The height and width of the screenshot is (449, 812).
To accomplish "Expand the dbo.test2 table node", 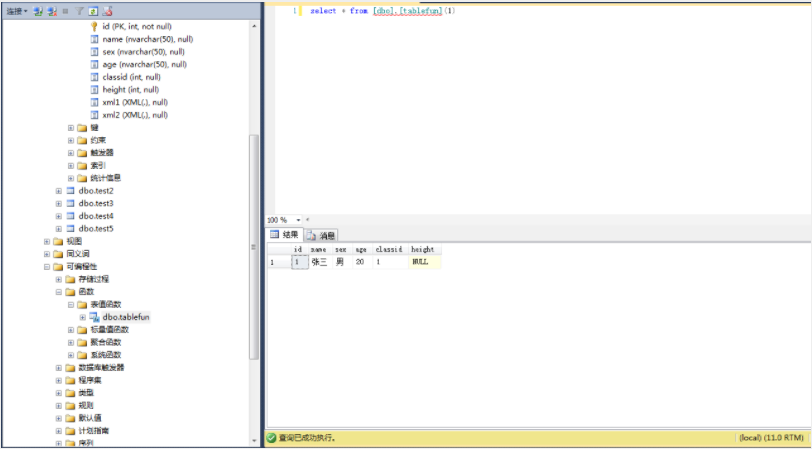I will pos(59,191).
